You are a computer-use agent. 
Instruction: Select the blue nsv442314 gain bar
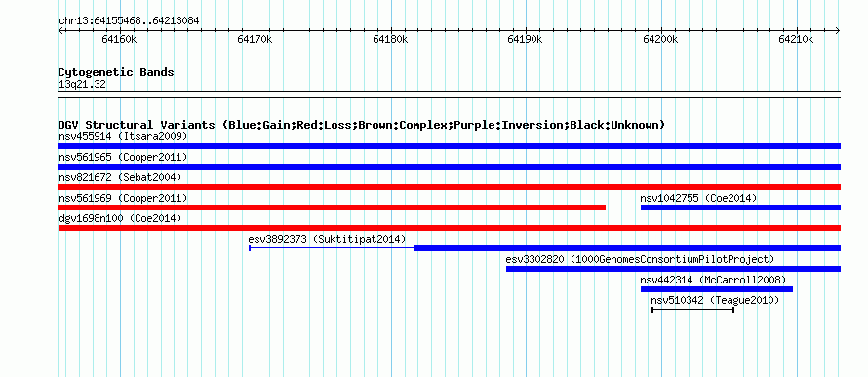click(716, 289)
